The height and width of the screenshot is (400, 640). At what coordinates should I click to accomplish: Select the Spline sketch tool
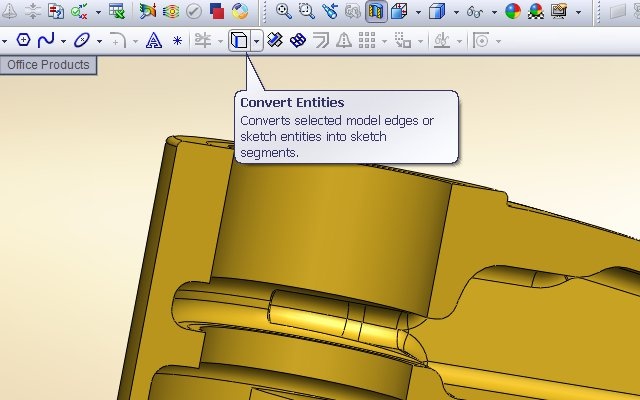46,40
